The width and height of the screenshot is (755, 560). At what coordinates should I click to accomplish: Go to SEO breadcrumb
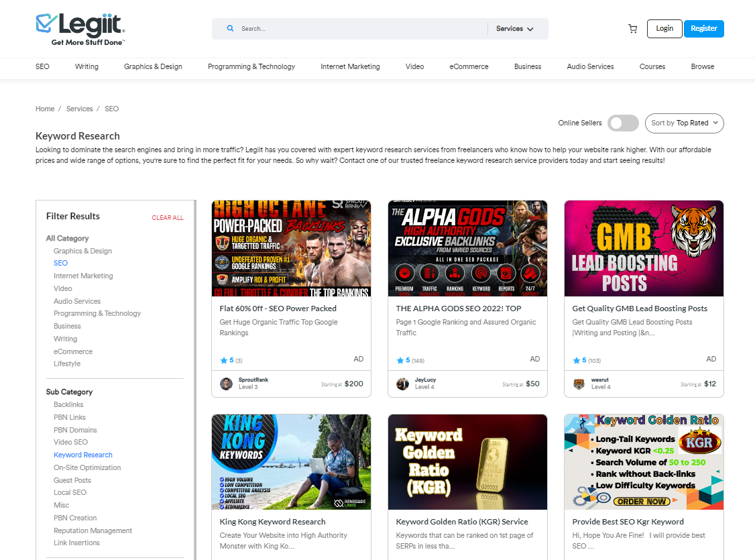pyautogui.click(x=112, y=109)
